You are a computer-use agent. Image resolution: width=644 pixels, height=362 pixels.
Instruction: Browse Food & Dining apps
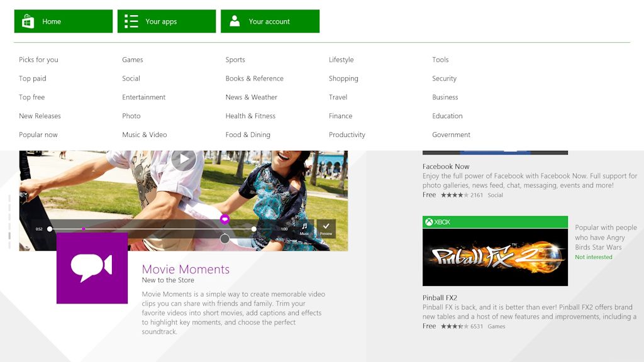tap(248, 134)
